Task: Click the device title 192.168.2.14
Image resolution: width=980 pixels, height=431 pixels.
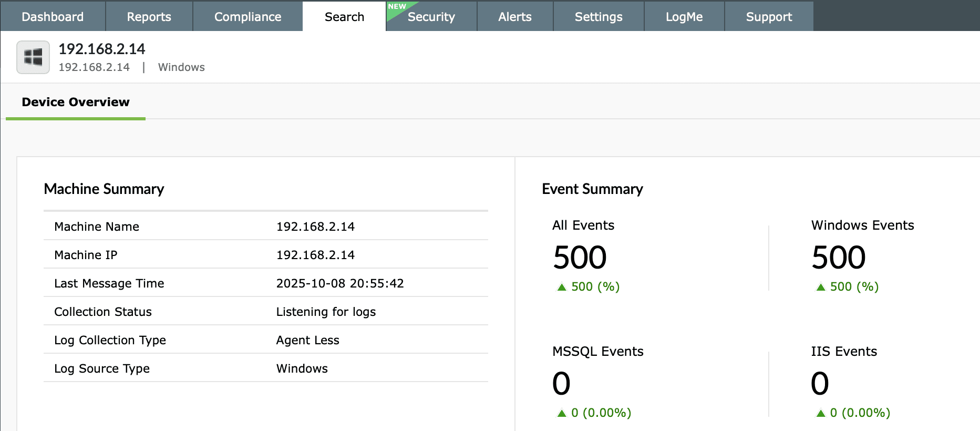Action: [102, 49]
